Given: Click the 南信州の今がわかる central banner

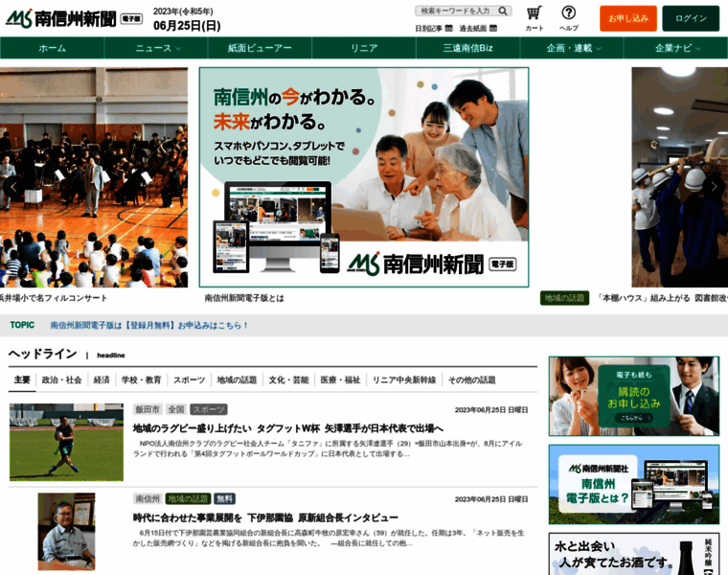Looking at the screenshot, I should pyautogui.click(x=364, y=177).
